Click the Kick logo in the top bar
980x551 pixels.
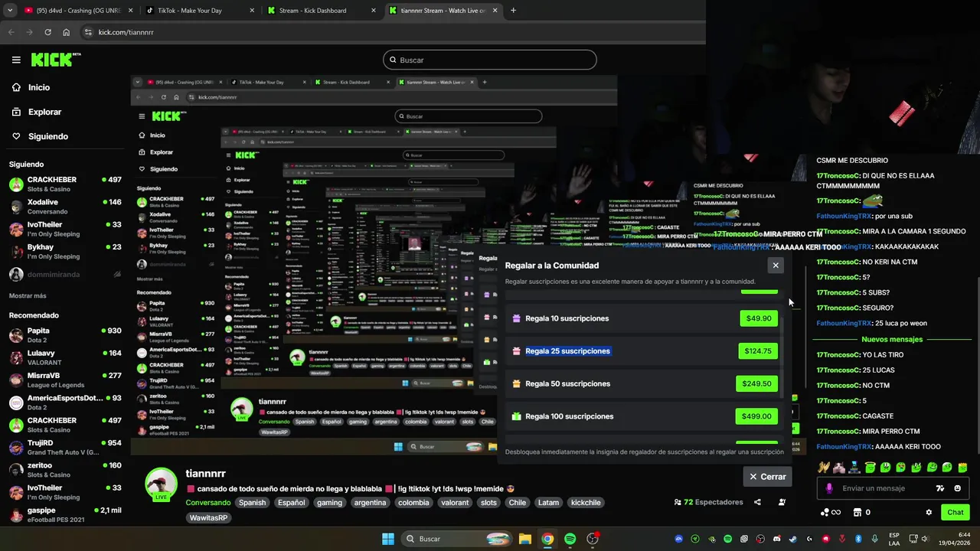[55, 60]
